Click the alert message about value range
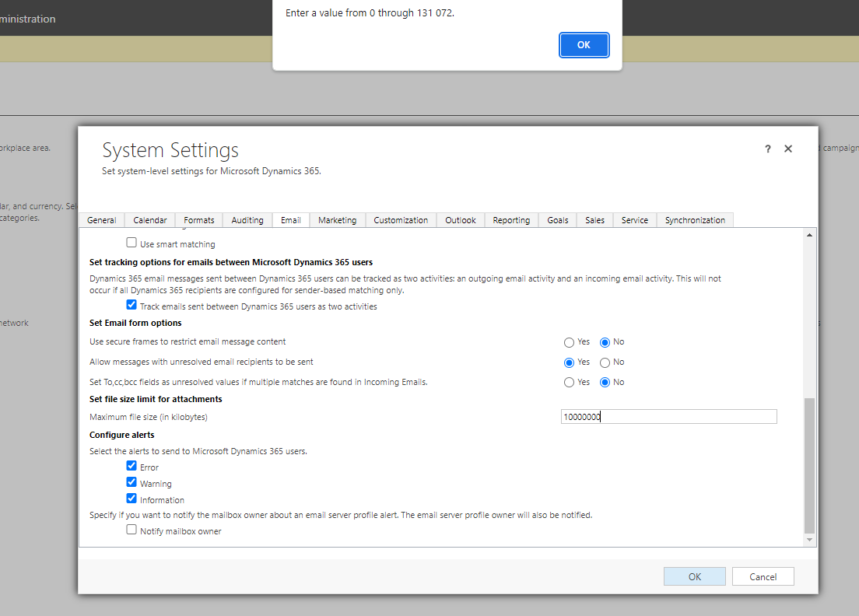Image resolution: width=859 pixels, height=616 pixels. 370,13
